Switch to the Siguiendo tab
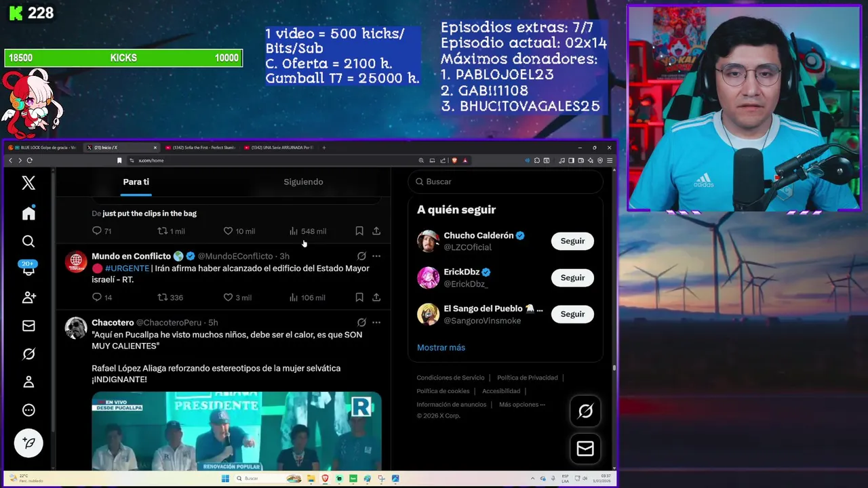 point(303,182)
